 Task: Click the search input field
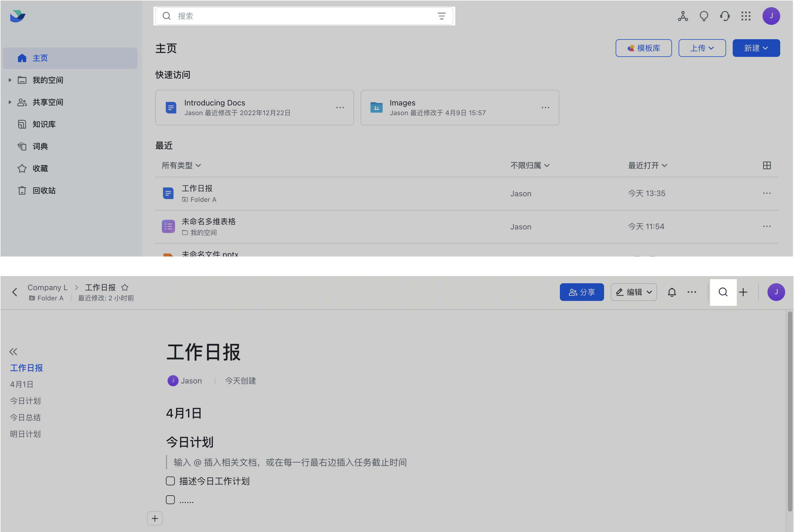click(303, 15)
